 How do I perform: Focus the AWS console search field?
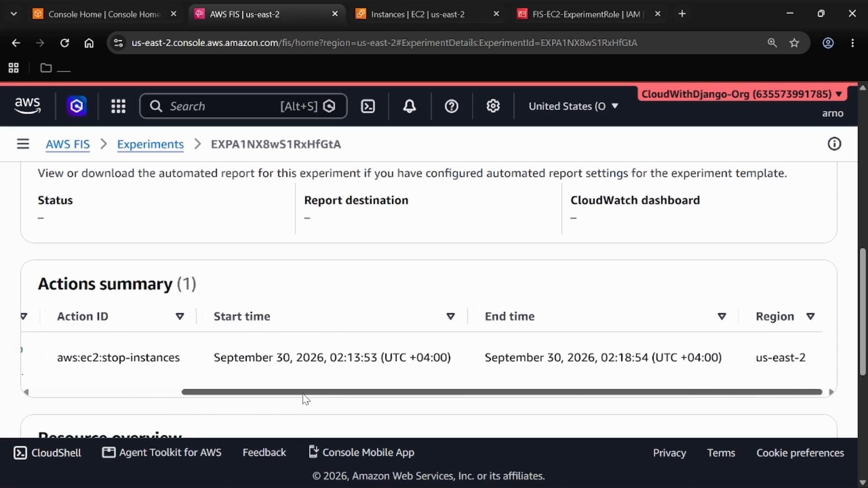pyautogui.click(x=243, y=106)
